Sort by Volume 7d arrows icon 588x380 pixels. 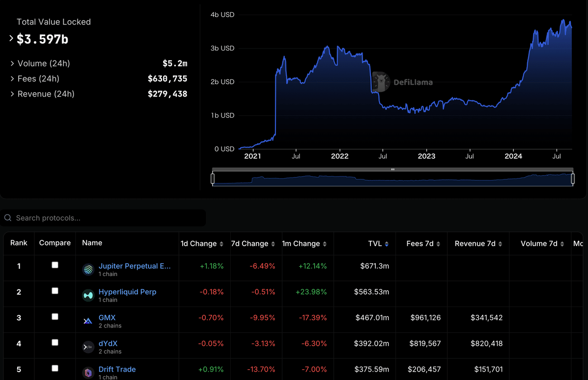coord(562,244)
